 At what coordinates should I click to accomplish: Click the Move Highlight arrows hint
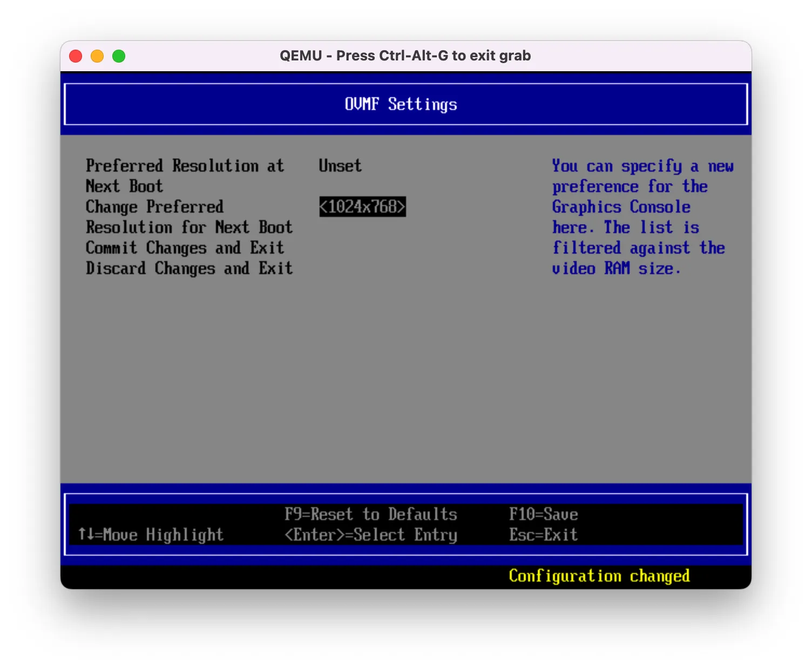pyautogui.click(x=151, y=535)
